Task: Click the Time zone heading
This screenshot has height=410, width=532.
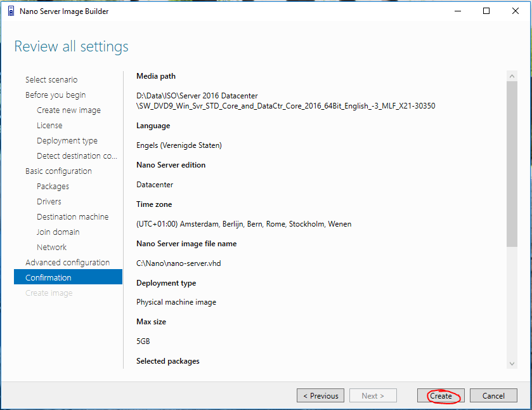Action: 154,204
